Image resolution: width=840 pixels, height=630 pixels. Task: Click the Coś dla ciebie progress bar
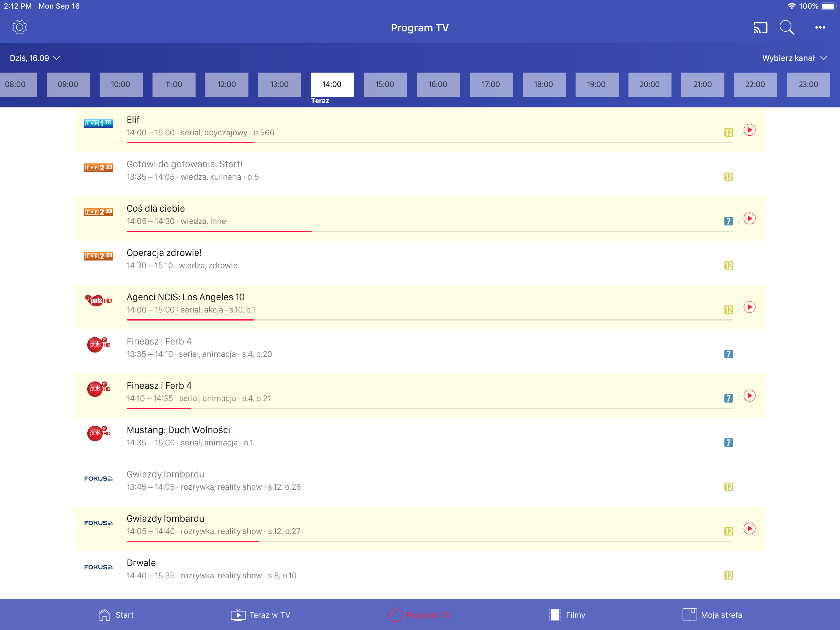click(430, 231)
